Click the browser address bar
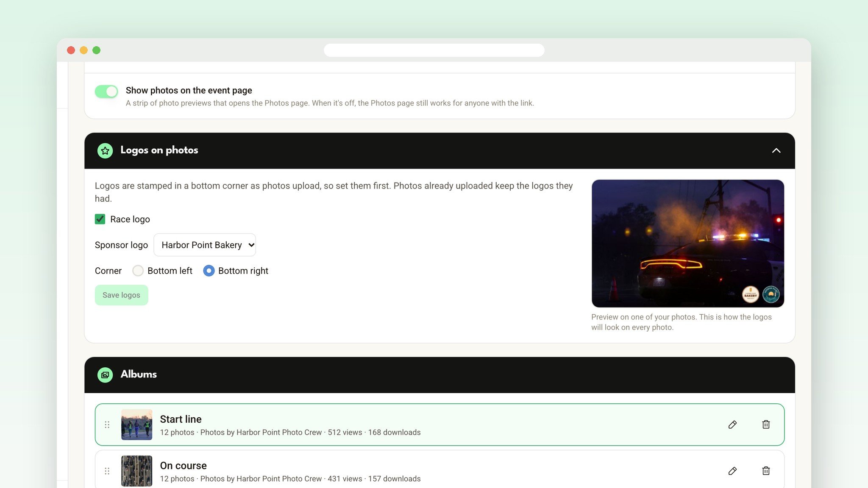Screen dimensions: 868x488 click(x=434, y=50)
